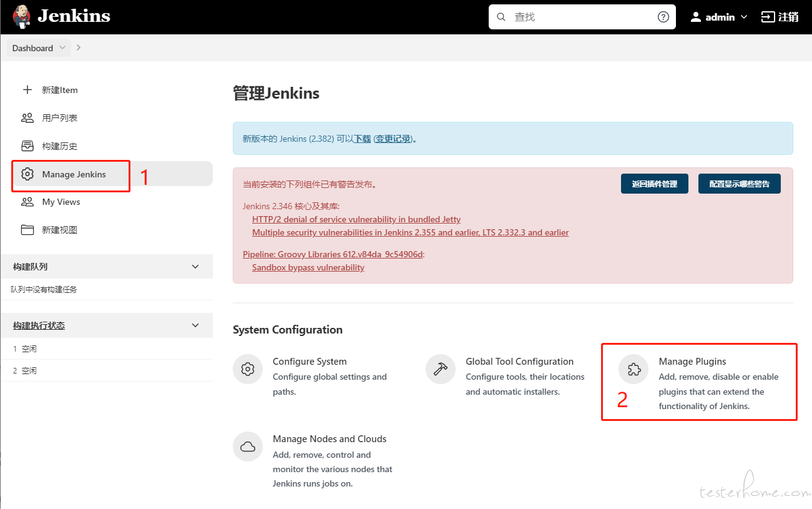
Task: Open Pipeline: Groovy Libraries link
Action: (x=333, y=254)
